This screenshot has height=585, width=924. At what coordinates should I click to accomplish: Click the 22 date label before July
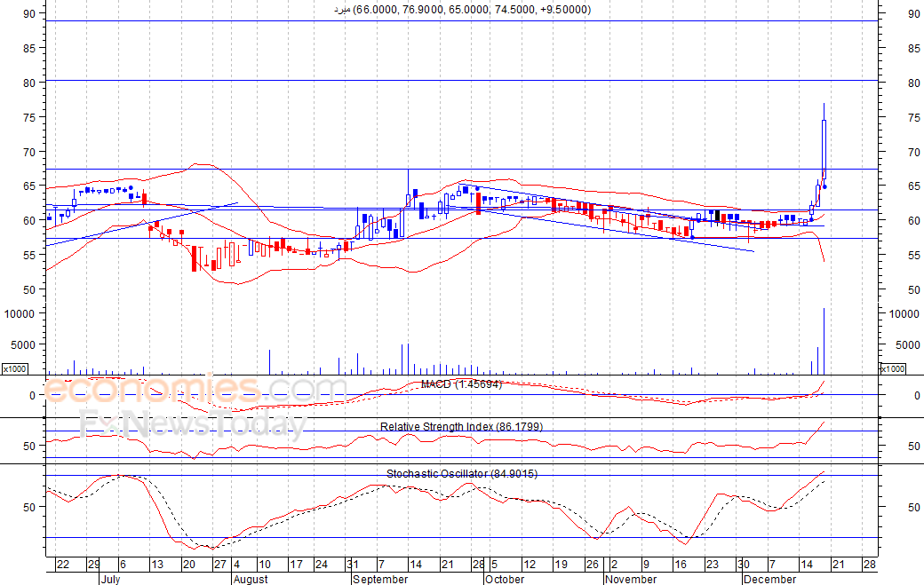(62, 565)
